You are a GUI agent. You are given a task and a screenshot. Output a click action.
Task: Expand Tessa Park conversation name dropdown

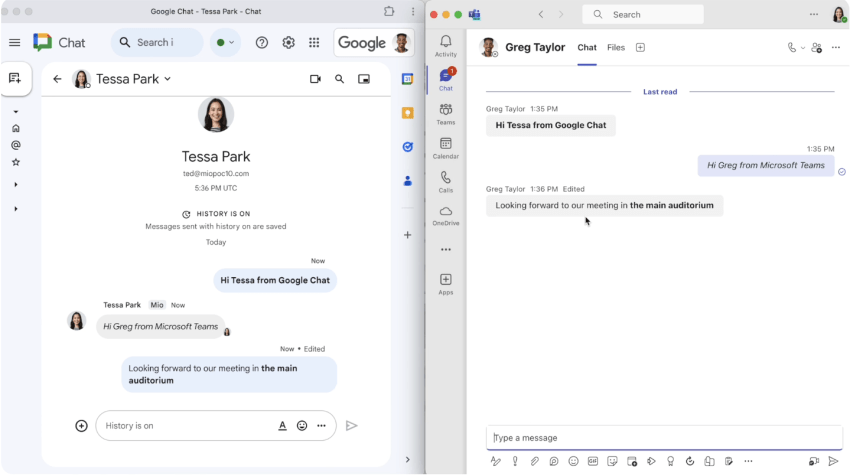(x=167, y=79)
